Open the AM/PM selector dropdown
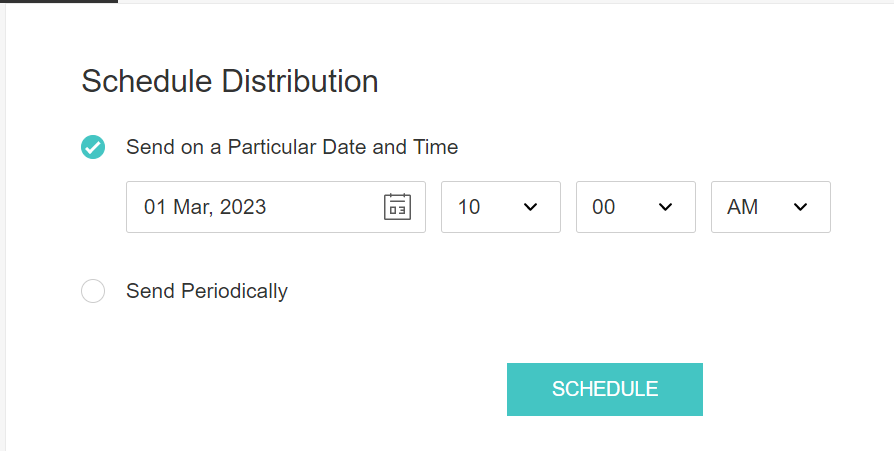894x451 pixels. tap(770, 207)
